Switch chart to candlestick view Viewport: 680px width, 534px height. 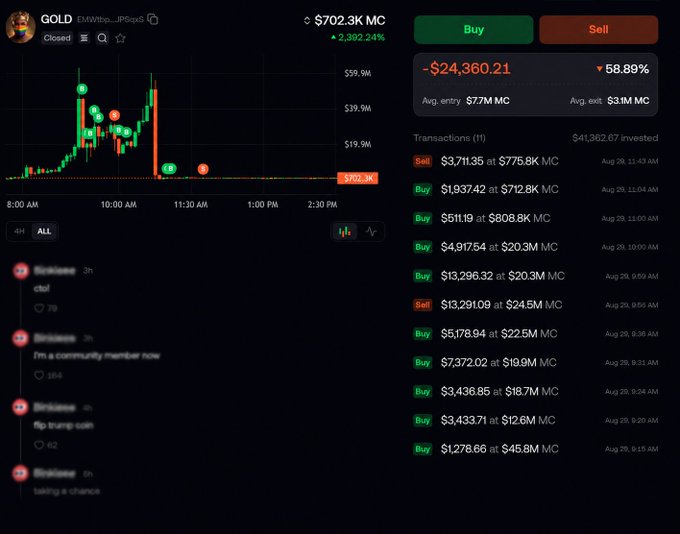tap(345, 232)
